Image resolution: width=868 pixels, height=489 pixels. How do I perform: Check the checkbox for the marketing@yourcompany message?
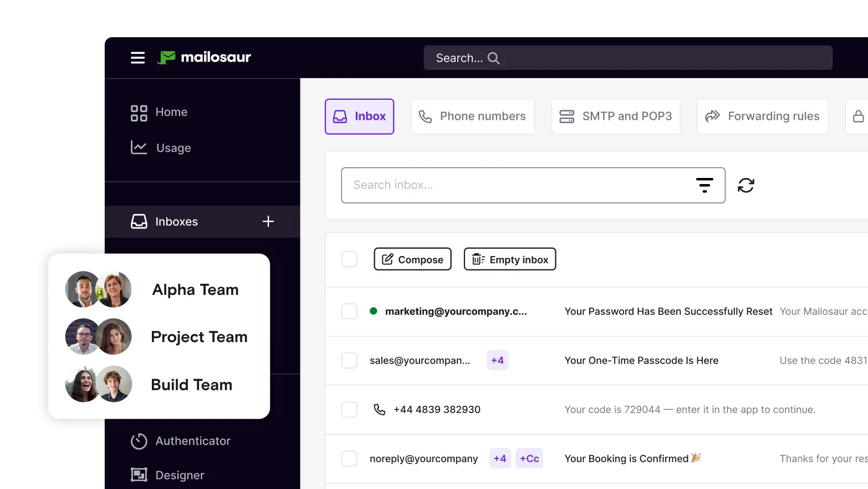(349, 311)
